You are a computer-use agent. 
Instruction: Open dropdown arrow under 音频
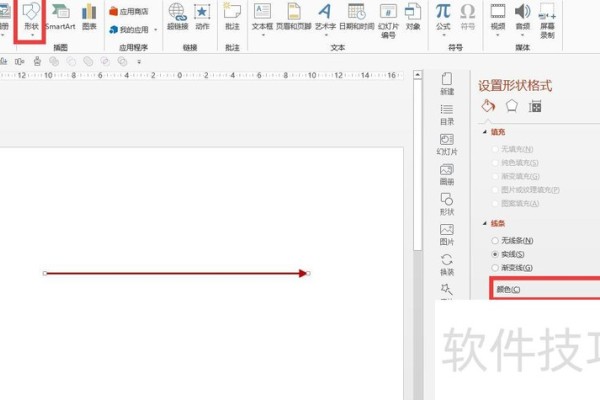click(x=522, y=35)
